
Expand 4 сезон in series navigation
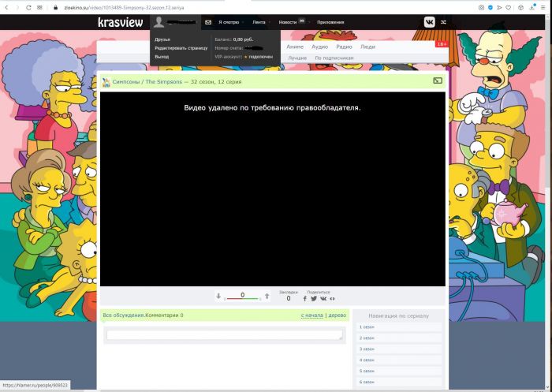point(398,360)
